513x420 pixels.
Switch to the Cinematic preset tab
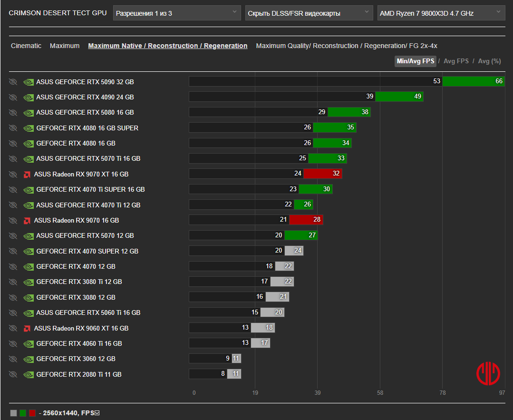[x=26, y=46]
